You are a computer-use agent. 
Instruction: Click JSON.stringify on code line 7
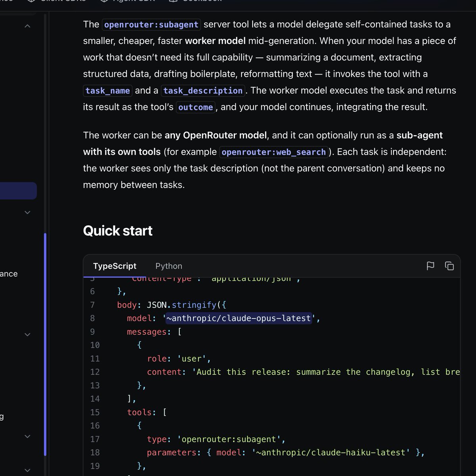pos(182,305)
